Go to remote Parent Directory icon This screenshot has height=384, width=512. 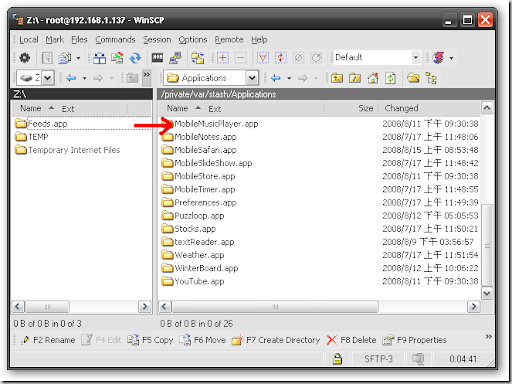click(x=337, y=78)
